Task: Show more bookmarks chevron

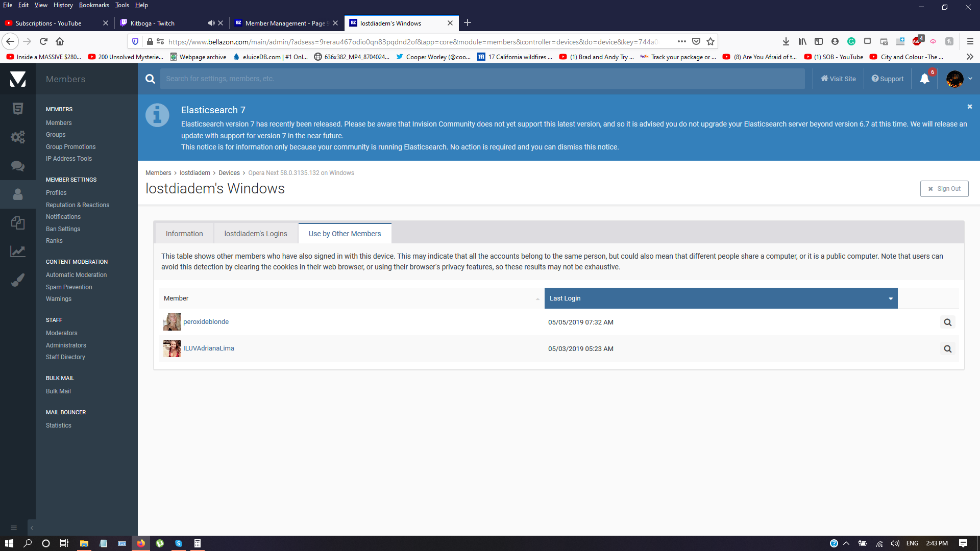Action: (970, 57)
